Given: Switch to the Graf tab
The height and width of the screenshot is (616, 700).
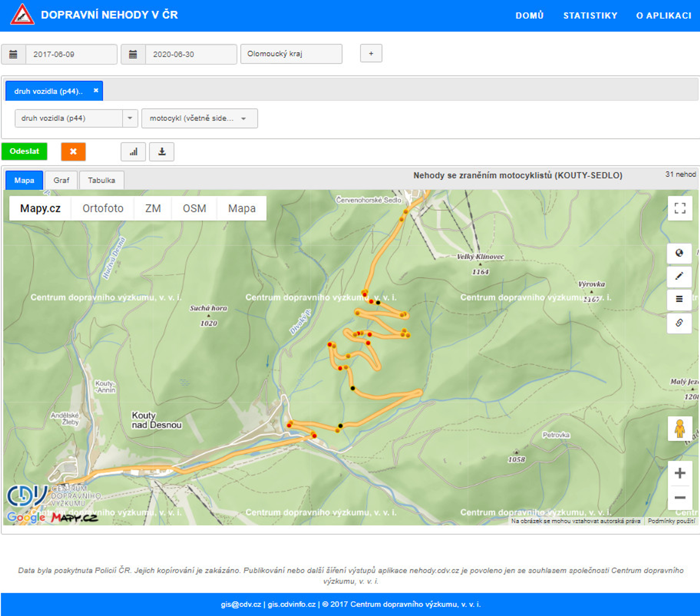Looking at the screenshot, I should [61, 180].
